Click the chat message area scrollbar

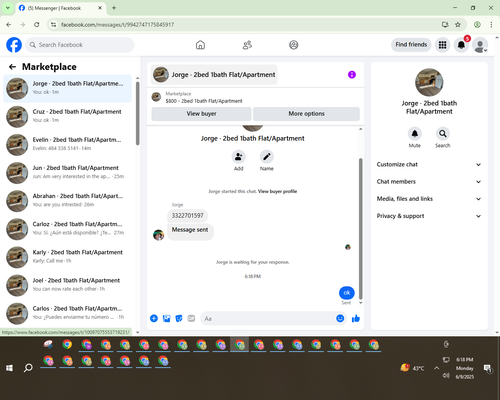(360, 228)
